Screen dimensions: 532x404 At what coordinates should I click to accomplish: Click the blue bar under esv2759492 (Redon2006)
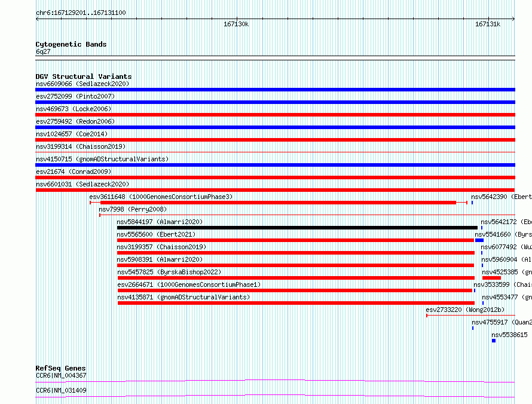tap(275, 127)
